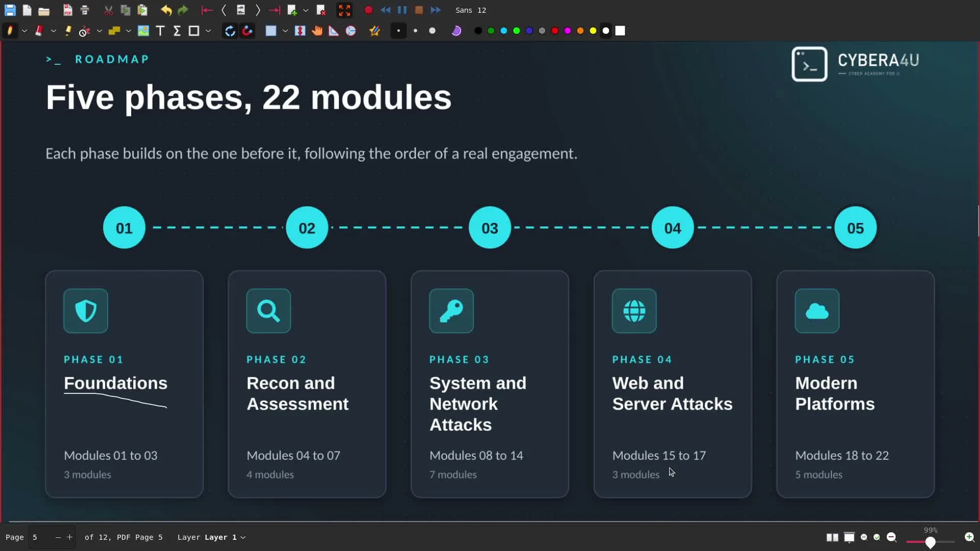Image resolution: width=980 pixels, height=551 pixels.
Task: Enable the fill shape toggle
Action: tap(456, 31)
